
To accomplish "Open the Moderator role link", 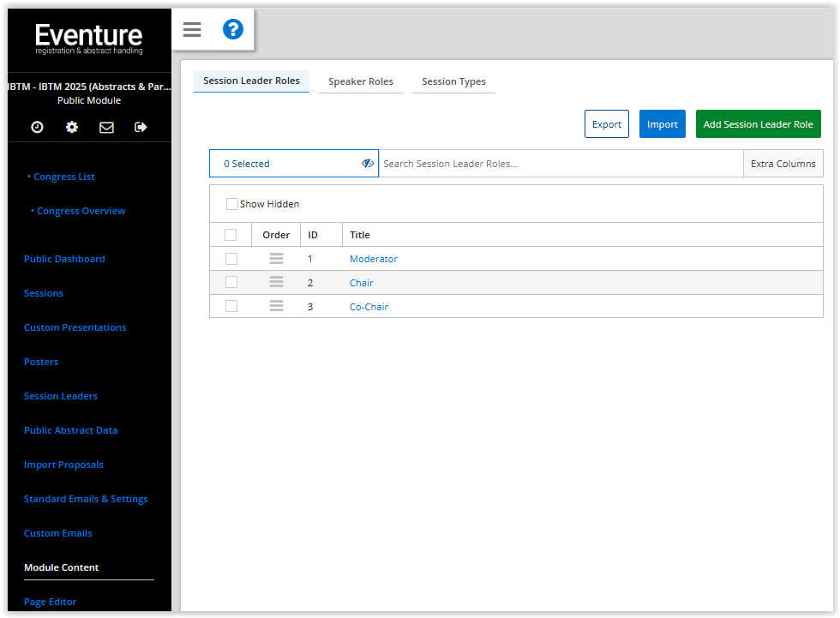I will 374,259.
